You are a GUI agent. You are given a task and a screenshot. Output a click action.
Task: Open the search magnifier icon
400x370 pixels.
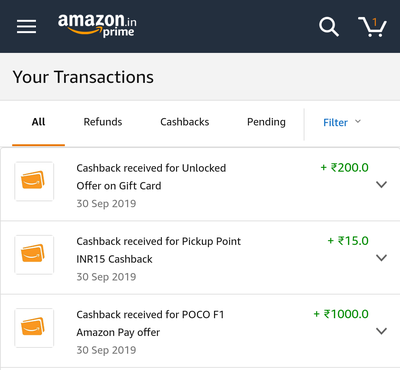[329, 27]
